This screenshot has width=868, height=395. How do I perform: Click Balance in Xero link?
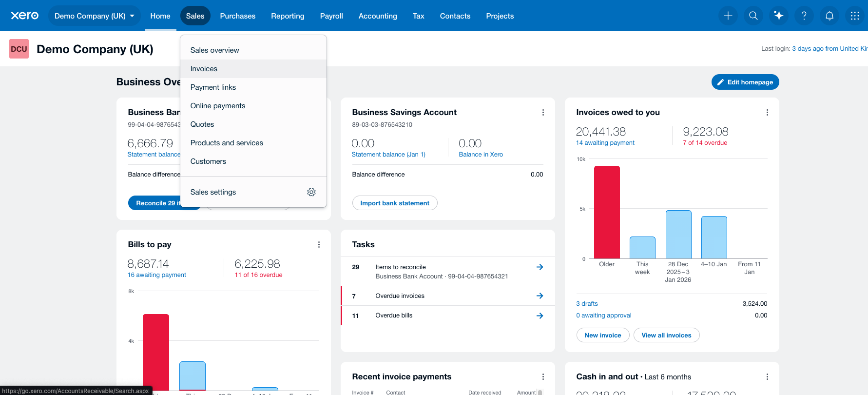pyautogui.click(x=481, y=155)
